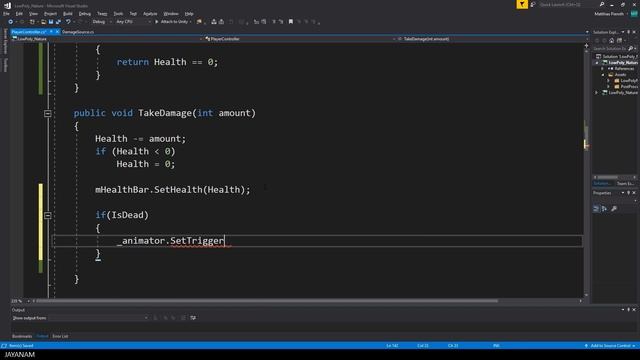Click the editor horizontal scrollbar
Viewport: 640px width, 360px height.
pyautogui.click(x=267, y=301)
